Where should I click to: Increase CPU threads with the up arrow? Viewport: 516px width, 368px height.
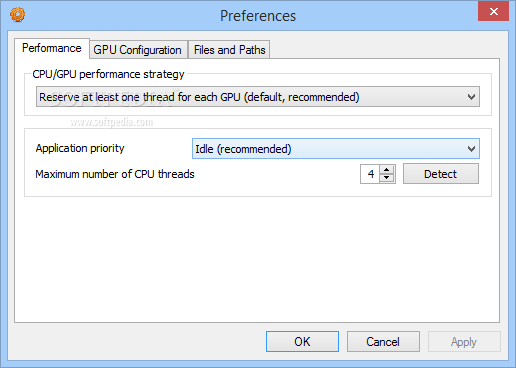click(387, 170)
